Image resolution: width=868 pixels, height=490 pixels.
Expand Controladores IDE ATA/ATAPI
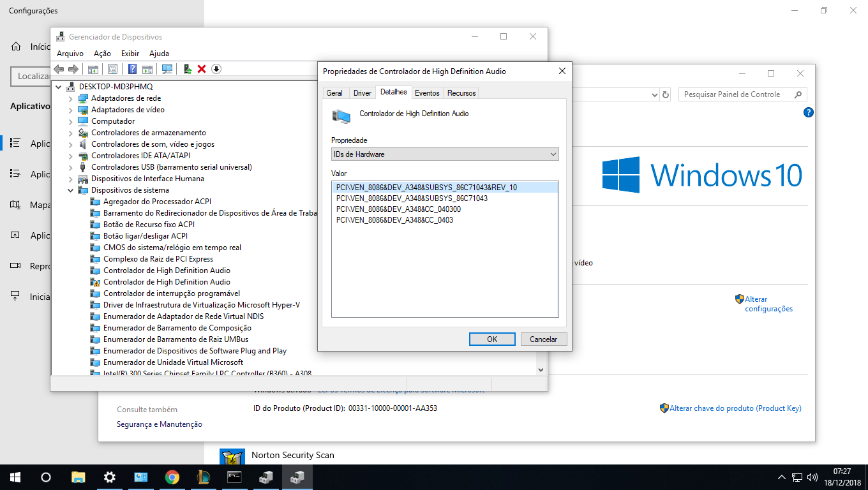(x=71, y=156)
